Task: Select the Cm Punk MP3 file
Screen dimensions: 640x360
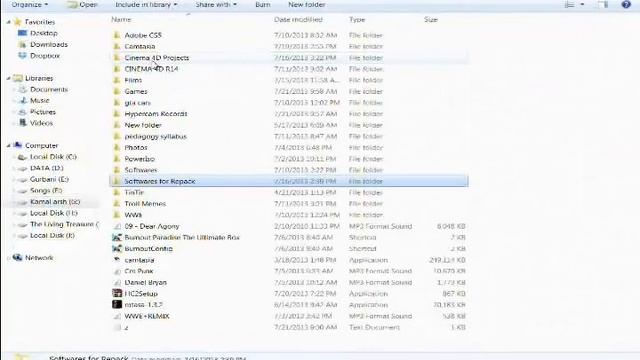Action: (139, 271)
